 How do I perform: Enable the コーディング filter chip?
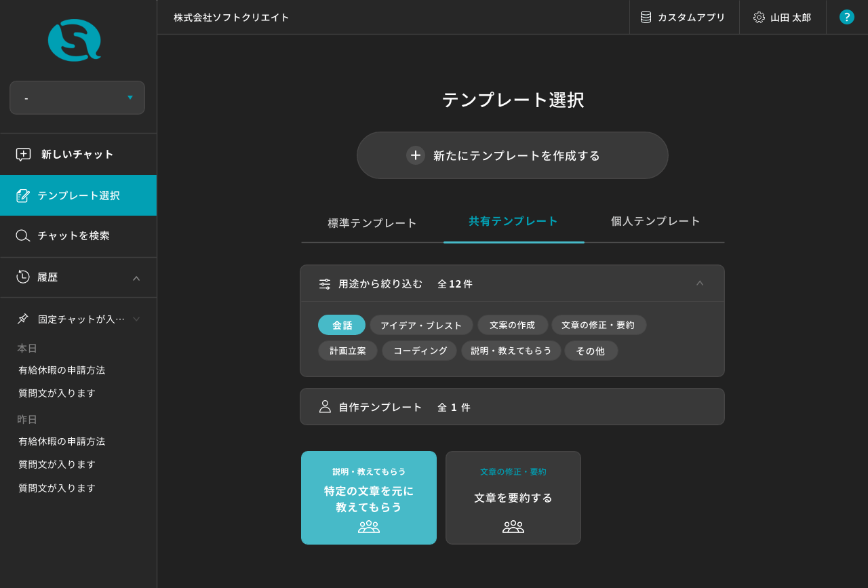pyautogui.click(x=419, y=351)
